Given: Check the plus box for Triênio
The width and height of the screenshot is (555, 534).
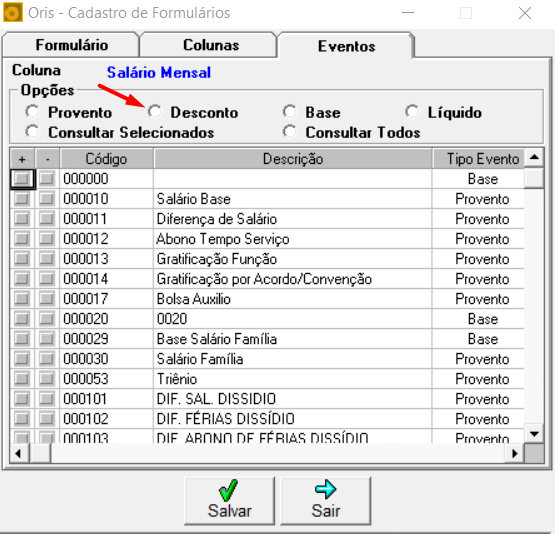Looking at the screenshot, I should (x=22, y=379).
